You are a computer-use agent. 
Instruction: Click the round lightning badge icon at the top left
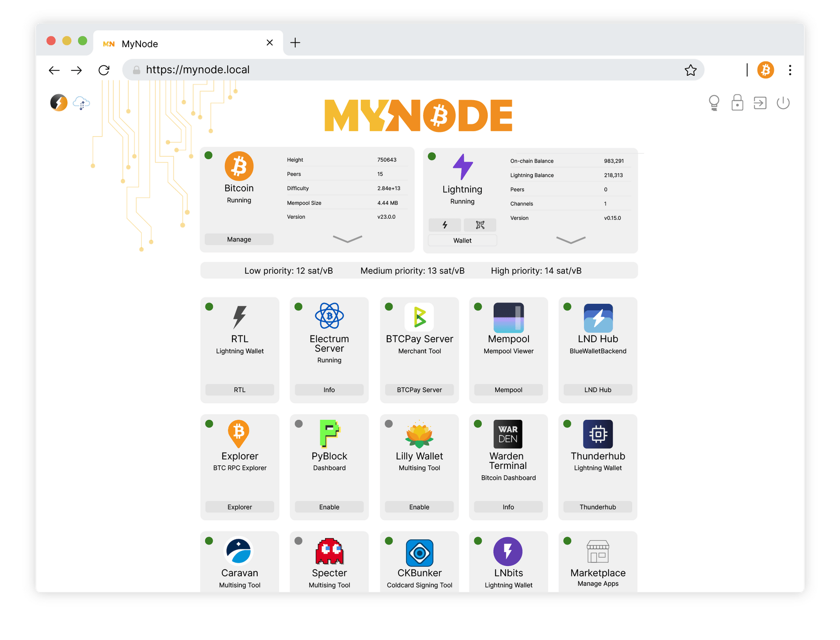[x=59, y=103]
